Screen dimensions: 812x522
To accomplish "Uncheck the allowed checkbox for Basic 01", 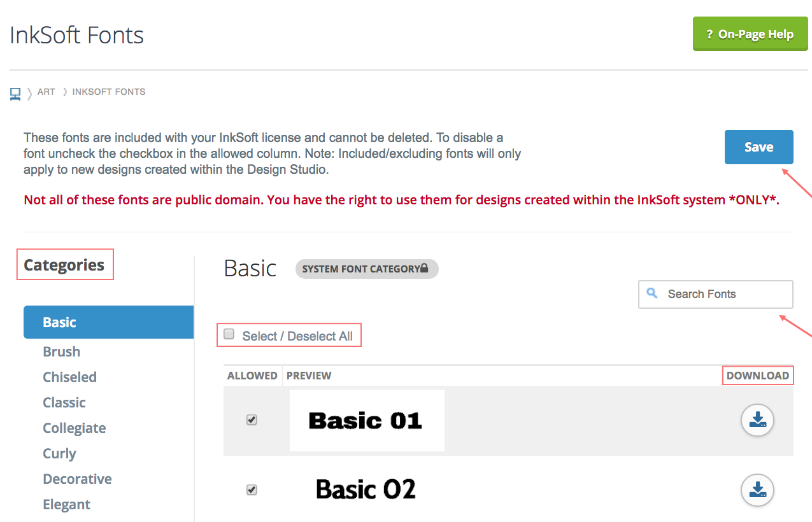I will pyautogui.click(x=252, y=420).
